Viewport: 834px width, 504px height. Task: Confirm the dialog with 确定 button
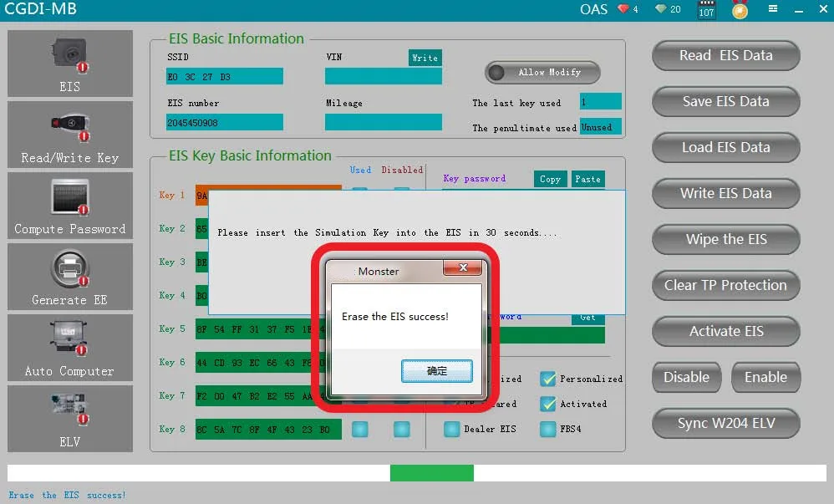[437, 371]
